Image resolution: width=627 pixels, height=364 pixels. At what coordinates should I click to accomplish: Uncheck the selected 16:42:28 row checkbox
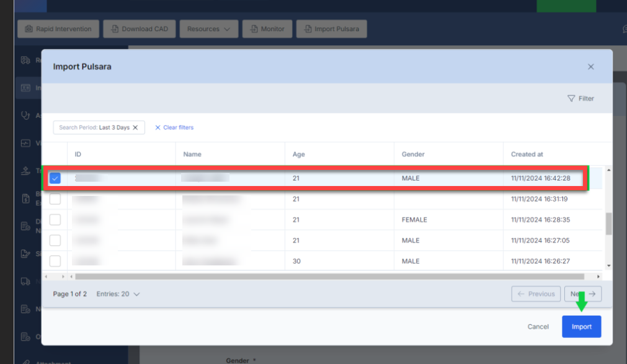tap(55, 179)
